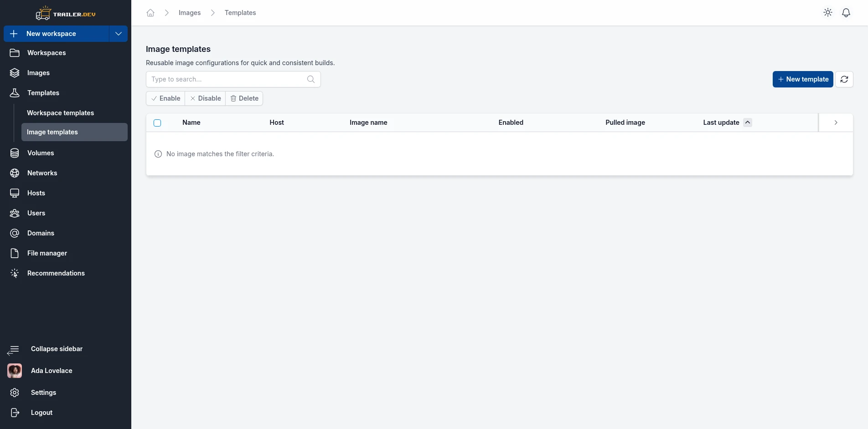
Task: Click the New workspace plus icon
Action: coord(14,34)
